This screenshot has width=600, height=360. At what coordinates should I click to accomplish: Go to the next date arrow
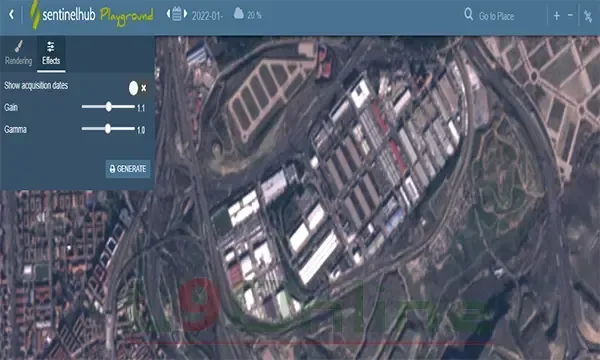[185, 14]
